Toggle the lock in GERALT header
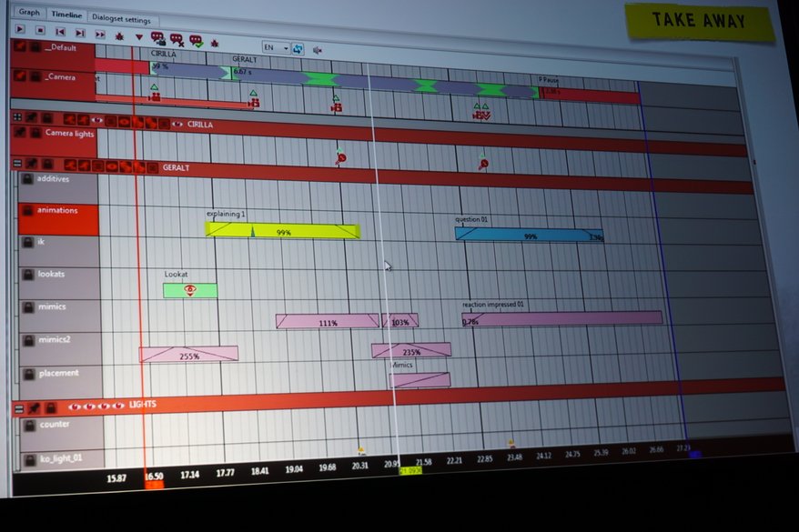This screenshot has width=799, height=532. tap(47, 164)
